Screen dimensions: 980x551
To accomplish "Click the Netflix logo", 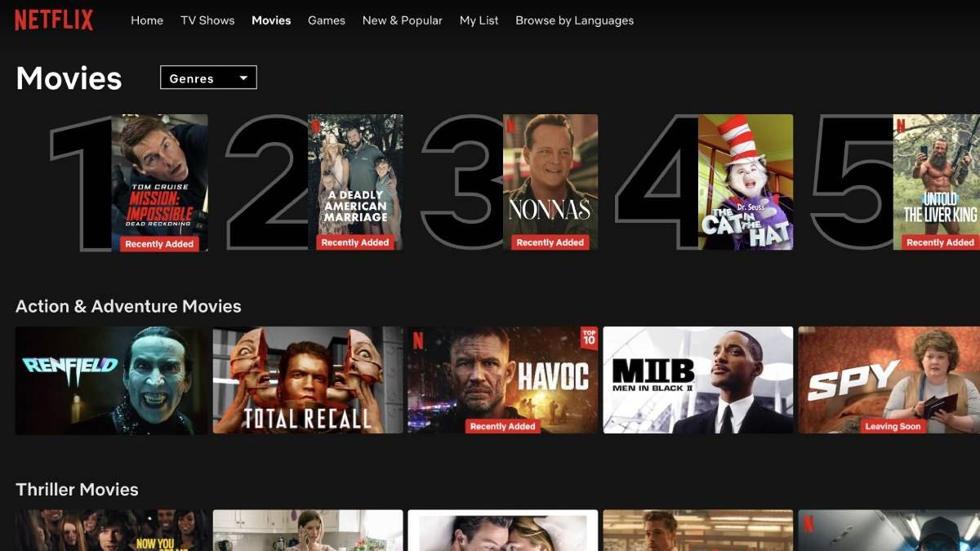I will (x=54, y=20).
